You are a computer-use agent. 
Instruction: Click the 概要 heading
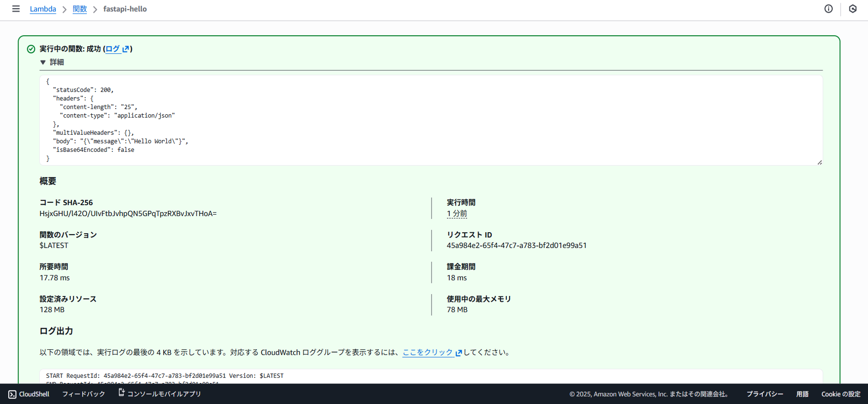point(48,181)
